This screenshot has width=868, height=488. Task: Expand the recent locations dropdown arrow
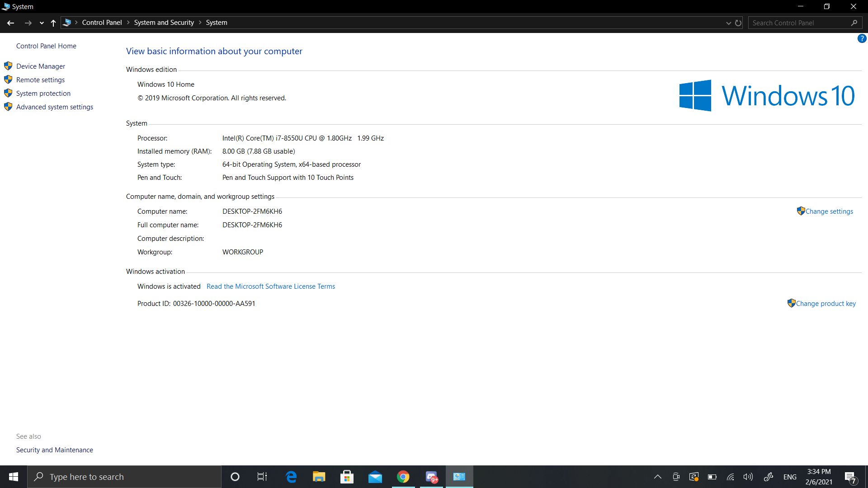click(x=42, y=23)
